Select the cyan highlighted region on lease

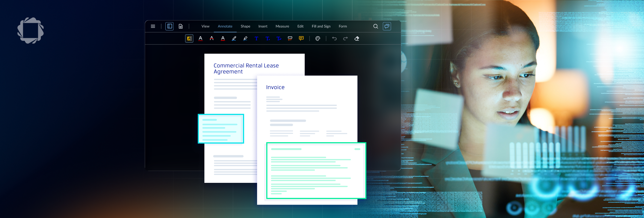(221, 129)
